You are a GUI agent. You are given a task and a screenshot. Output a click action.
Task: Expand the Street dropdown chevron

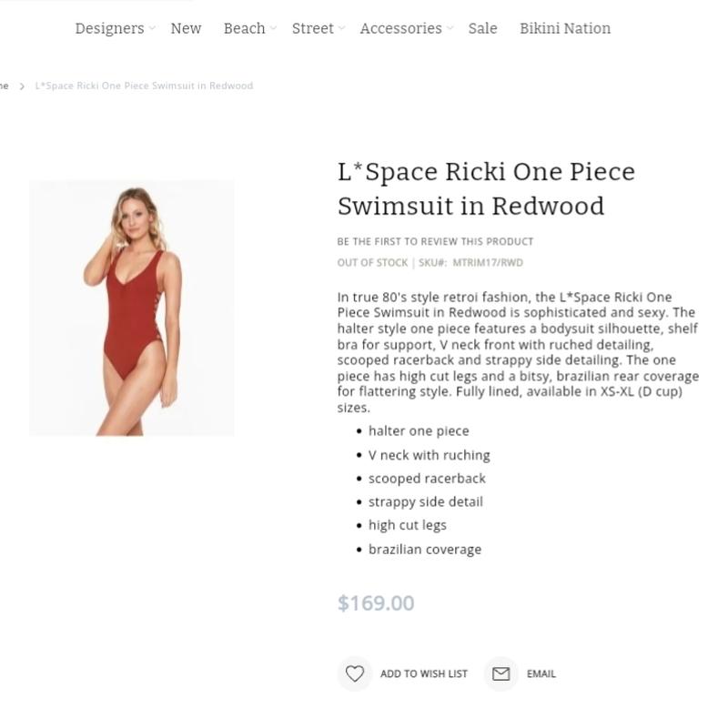pyautogui.click(x=342, y=28)
